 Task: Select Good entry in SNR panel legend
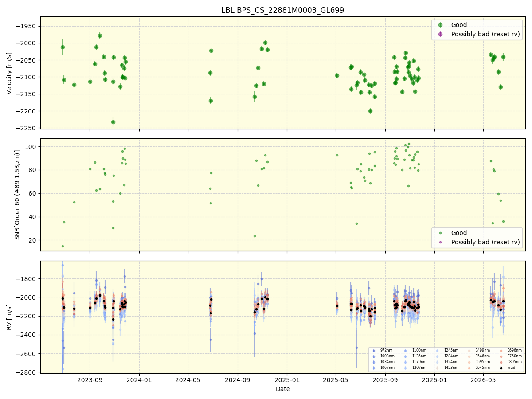[459, 233]
